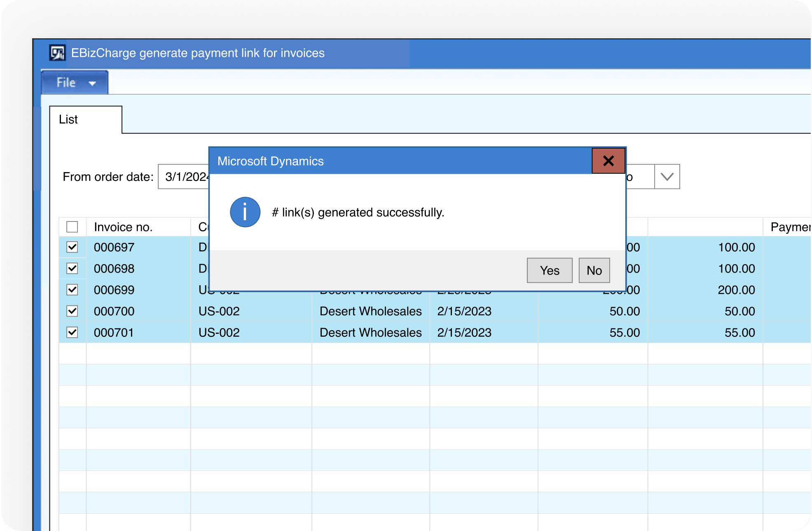Expand the dropdown arrow beside the dialog

tap(667, 177)
